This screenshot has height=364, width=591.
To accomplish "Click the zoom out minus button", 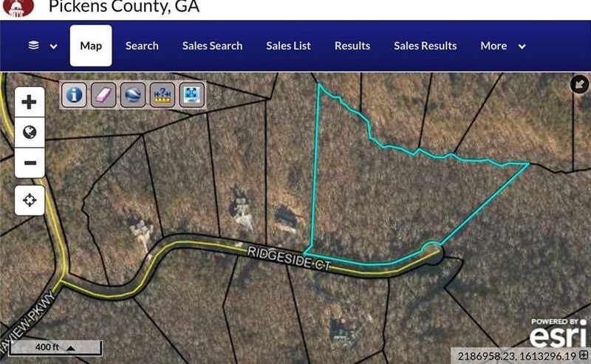I will pyautogui.click(x=30, y=162).
